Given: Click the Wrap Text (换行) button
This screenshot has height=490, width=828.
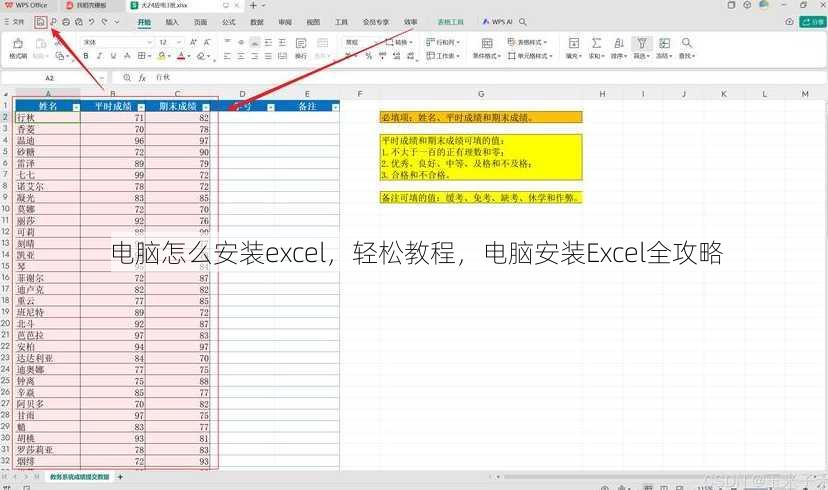Looking at the screenshot, I should point(301,48).
